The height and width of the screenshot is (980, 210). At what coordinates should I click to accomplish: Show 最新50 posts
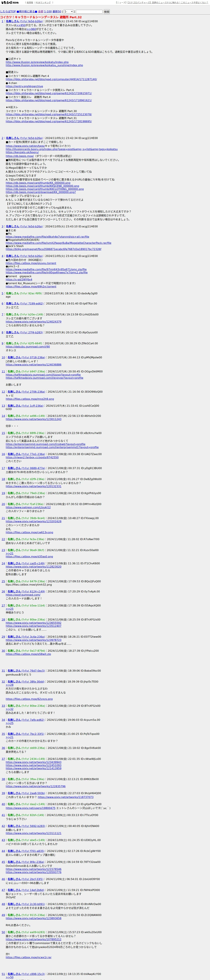click(x=57, y=12)
